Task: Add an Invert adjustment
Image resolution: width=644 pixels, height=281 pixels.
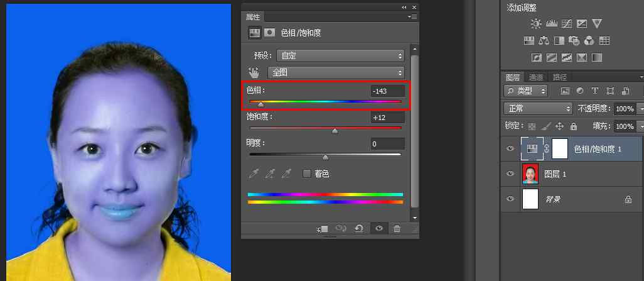Action: click(537, 57)
